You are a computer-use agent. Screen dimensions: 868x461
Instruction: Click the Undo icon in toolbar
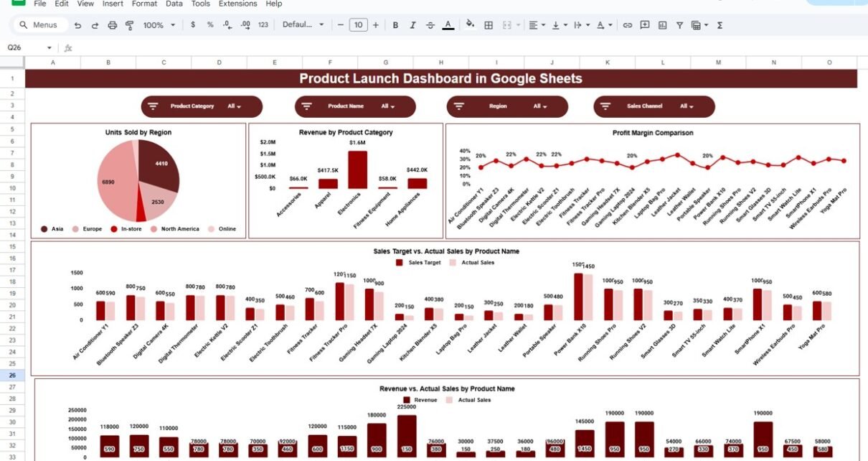77,25
